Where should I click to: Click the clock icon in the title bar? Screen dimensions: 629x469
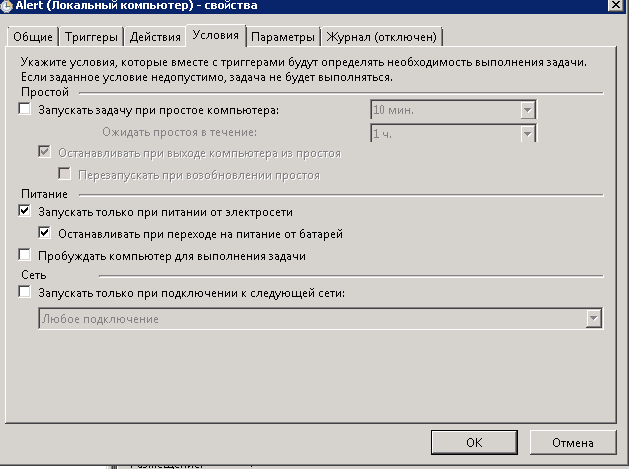point(8,6)
